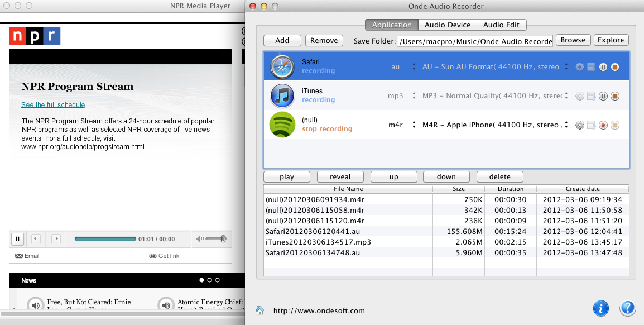
Task: Click the file list icon in iTunes row
Action: pos(592,96)
